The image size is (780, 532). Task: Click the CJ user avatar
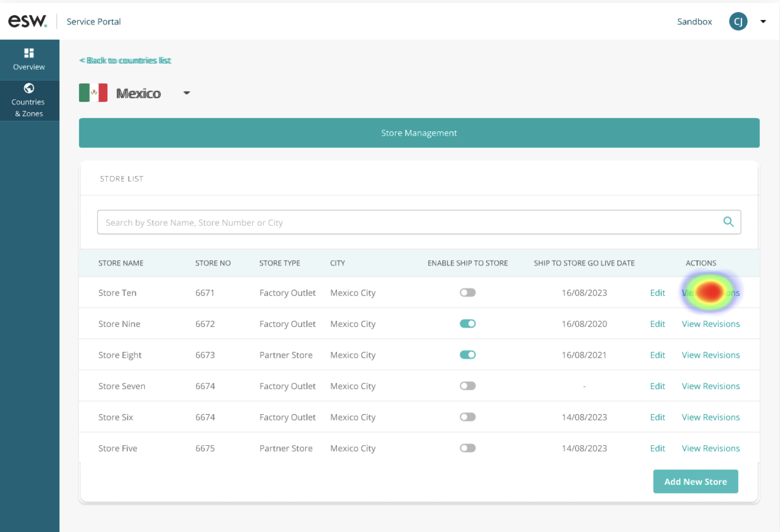click(738, 21)
